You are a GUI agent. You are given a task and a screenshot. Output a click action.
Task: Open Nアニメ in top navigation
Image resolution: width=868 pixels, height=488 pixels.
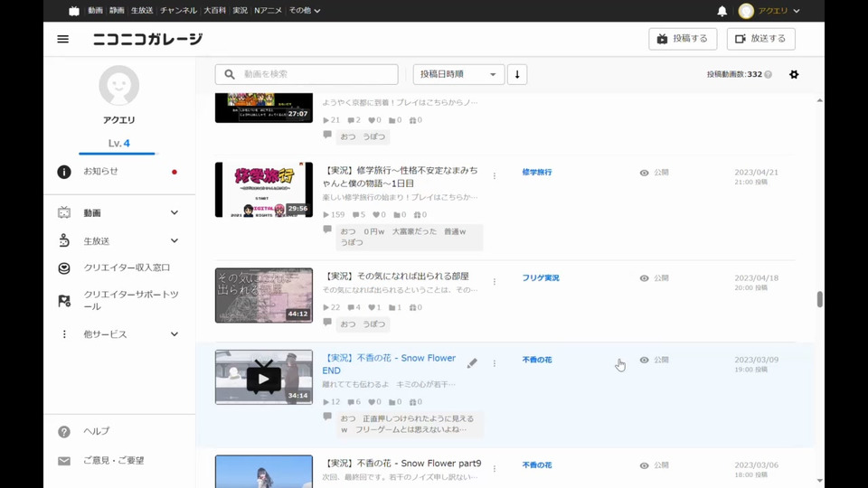(x=268, y=11)
